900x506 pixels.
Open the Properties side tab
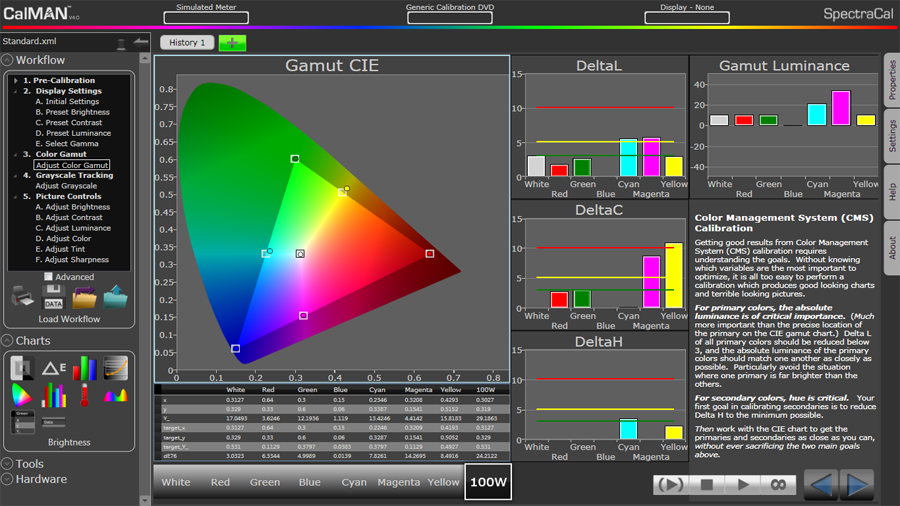click(x=892, y=80)
